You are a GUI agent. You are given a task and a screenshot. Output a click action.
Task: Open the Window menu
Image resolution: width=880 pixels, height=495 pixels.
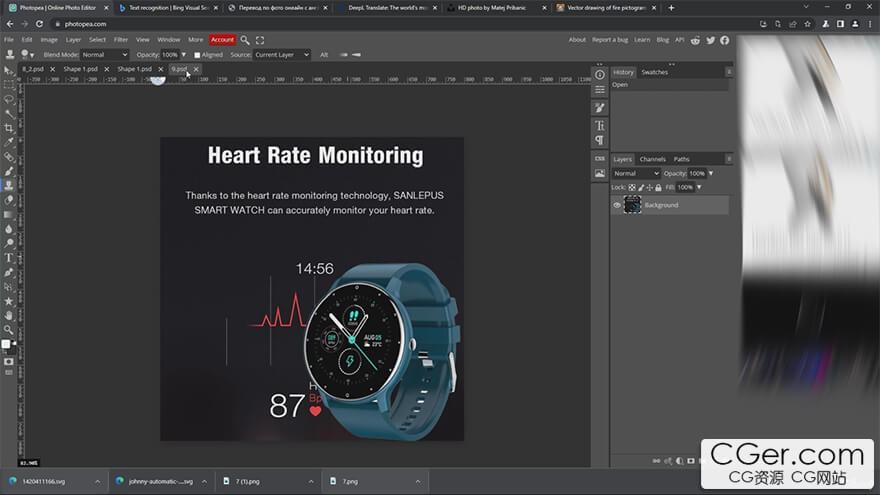point(168,40)
